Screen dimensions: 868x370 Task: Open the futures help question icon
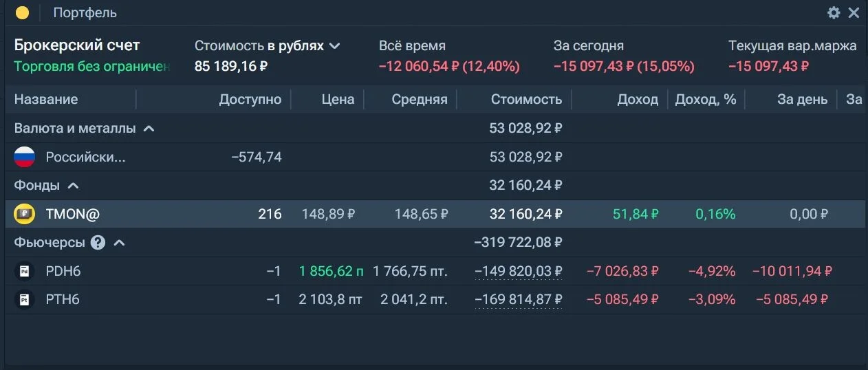click(x=98, y=243)
